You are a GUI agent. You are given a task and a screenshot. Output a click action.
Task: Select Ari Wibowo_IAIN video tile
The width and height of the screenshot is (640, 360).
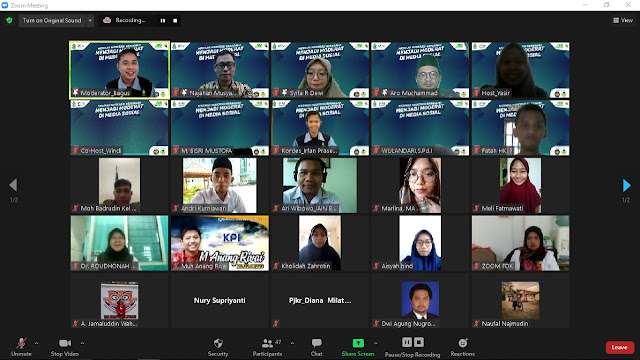pyautogui.click(x=320, y=185)
